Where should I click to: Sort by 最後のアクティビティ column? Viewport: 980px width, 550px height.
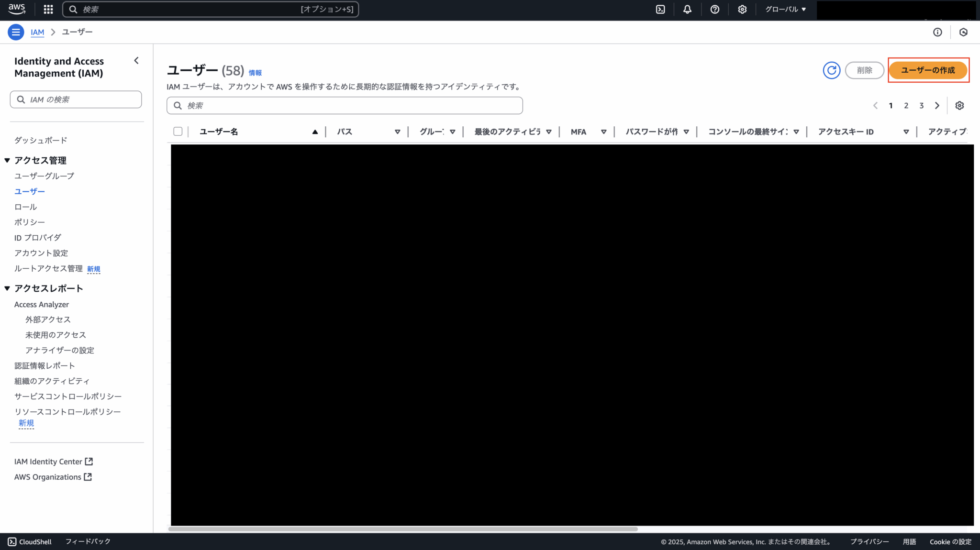point(549,132)
